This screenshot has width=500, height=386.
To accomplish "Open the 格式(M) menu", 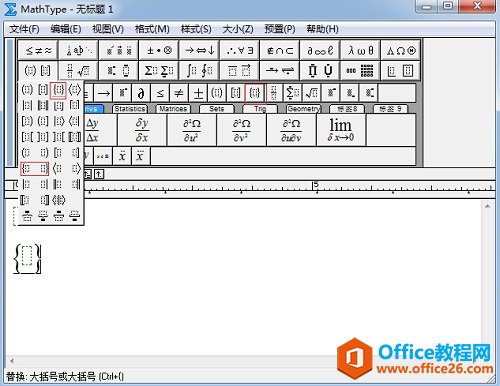I will [152, 29].
